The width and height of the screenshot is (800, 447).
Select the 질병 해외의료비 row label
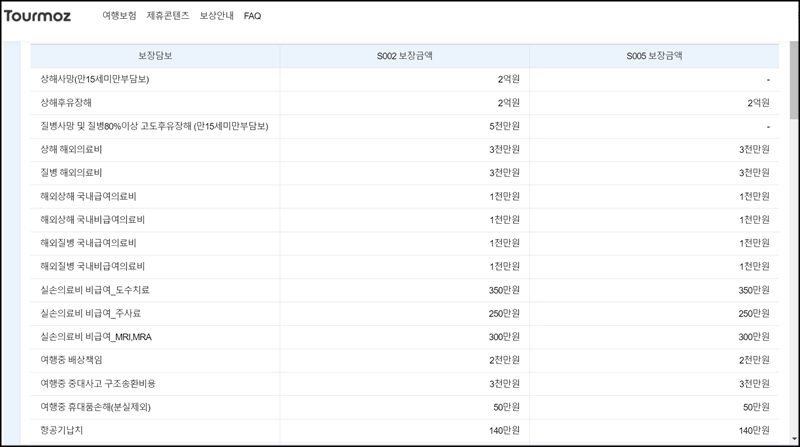pyautogui.click(x=71, y=173)
